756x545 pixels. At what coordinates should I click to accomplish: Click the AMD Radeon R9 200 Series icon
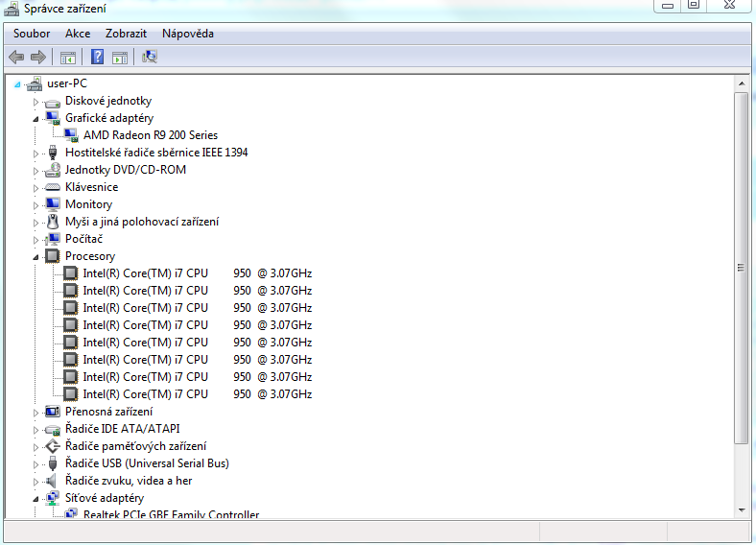71,135
